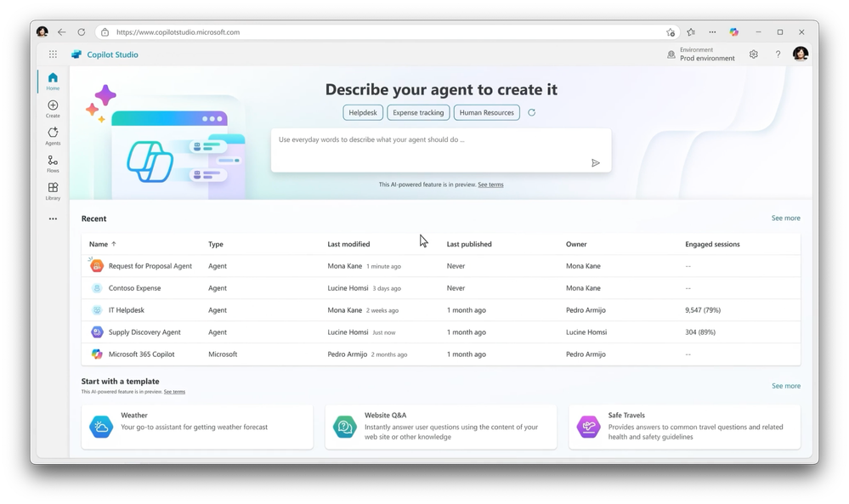Go to Agents in the sidebar
Image resolution: width=849 pixels, height=504 pixels.
coord(53,137)
